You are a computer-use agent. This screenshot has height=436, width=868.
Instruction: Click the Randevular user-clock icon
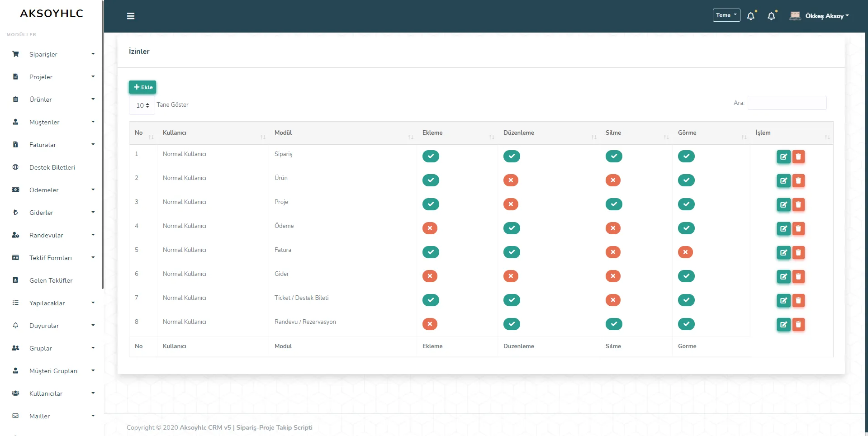[x=15, y=235]
